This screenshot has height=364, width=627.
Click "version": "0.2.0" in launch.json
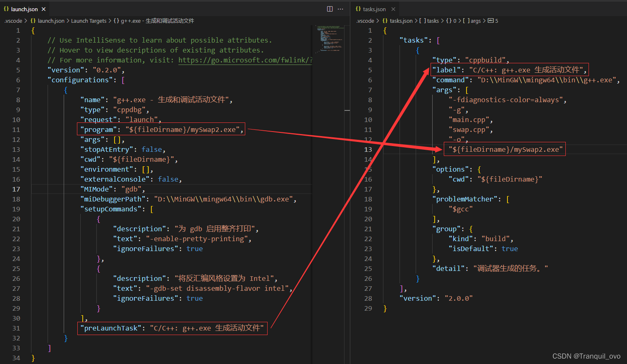(86, 70)
